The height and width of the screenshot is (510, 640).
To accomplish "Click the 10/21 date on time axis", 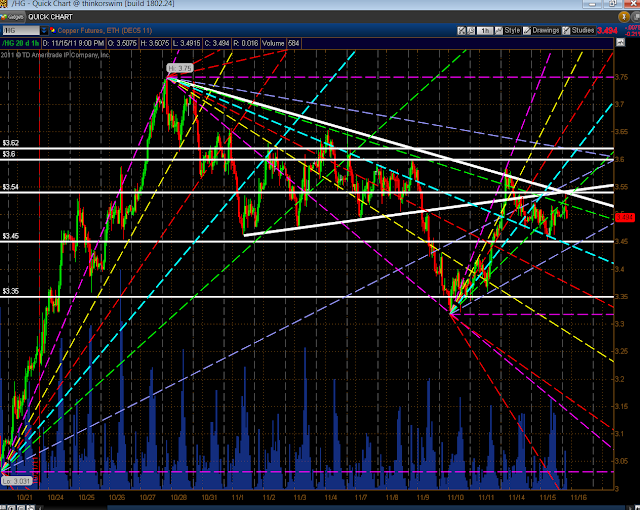I will [24, 497].
